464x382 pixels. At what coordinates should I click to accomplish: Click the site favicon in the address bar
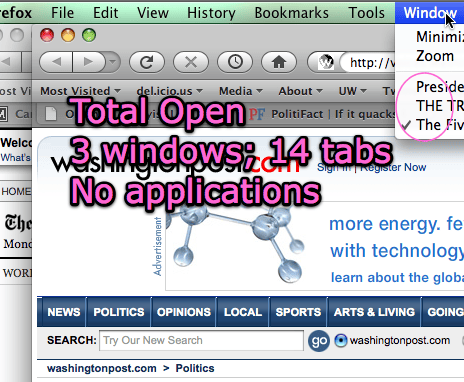coord(326,62)
